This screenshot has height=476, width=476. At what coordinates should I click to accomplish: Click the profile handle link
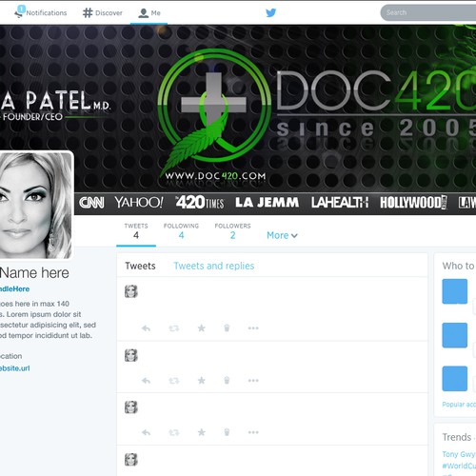(x=14, y=289)
